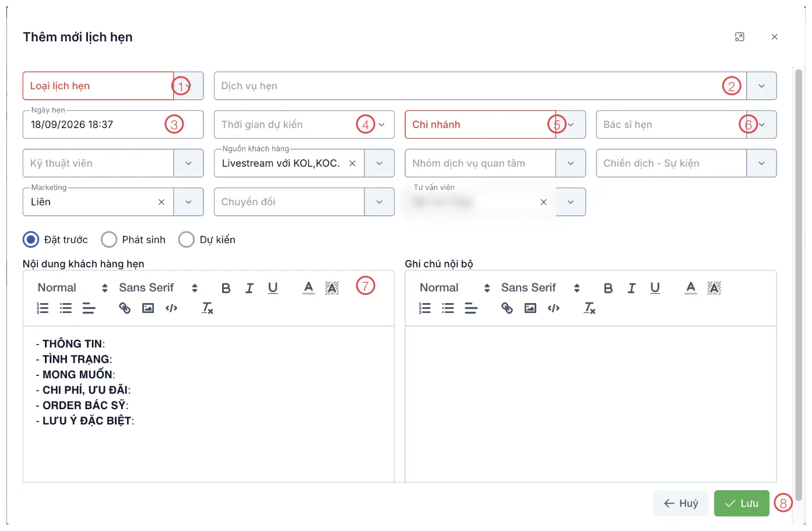This screenshot has width=812, height=531.
Task: Insert link in customer content editor
Action: point(125,308)
